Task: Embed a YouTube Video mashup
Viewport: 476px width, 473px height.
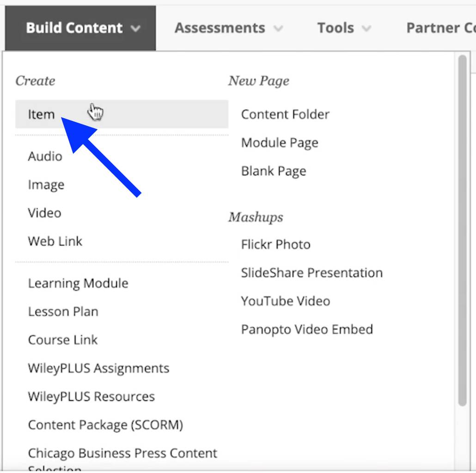Action: tap(285, 301)
